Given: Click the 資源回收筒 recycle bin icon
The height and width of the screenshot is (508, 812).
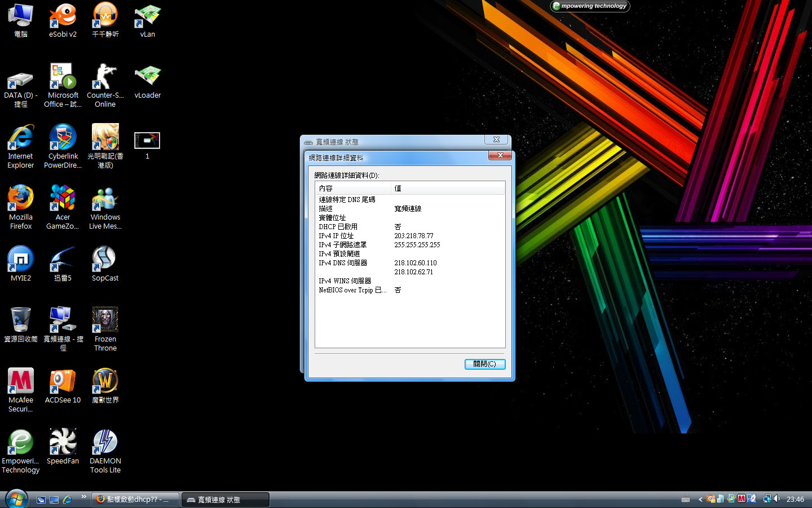Looking at the screenshot, I should tap(21, 321).
